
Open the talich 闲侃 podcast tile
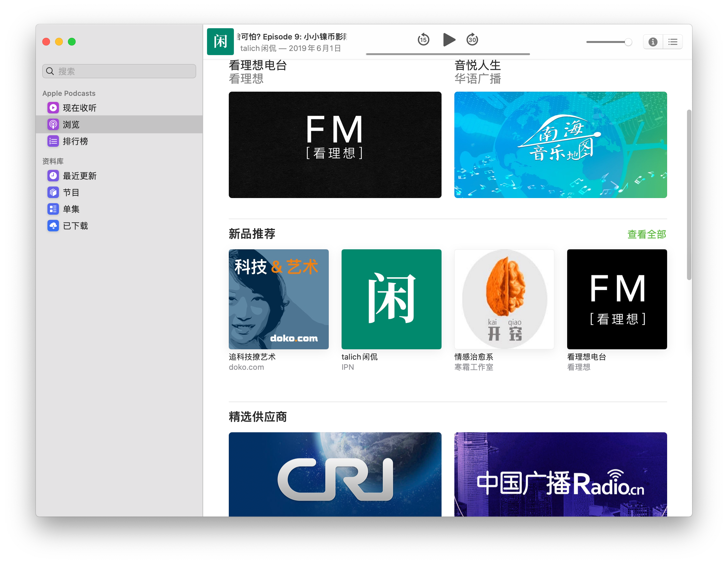[x=391, y=299]
